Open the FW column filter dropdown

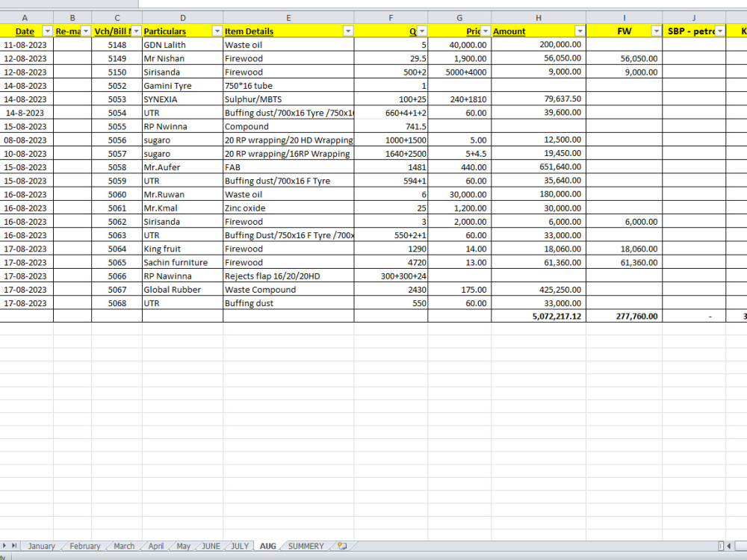[656, 31]
